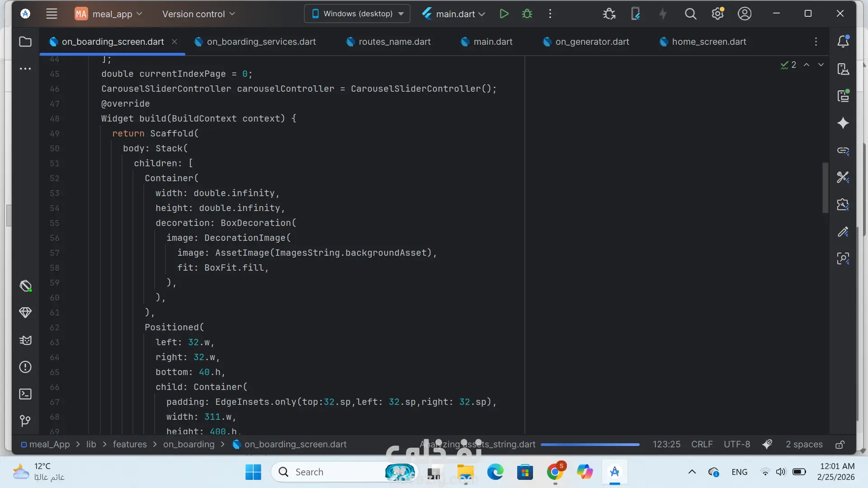Click the features breadcrumb in the navigation bar
The image size is (868, 488).
point(130,445)
